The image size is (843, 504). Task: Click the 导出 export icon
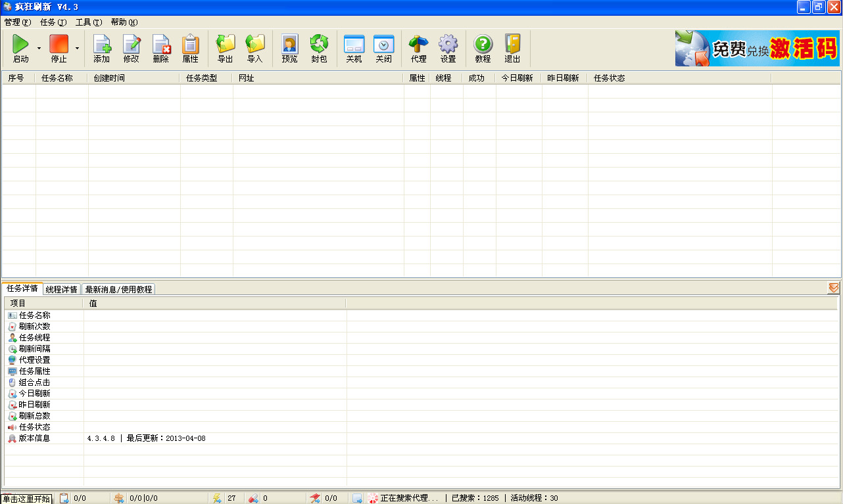coord(226,45)
